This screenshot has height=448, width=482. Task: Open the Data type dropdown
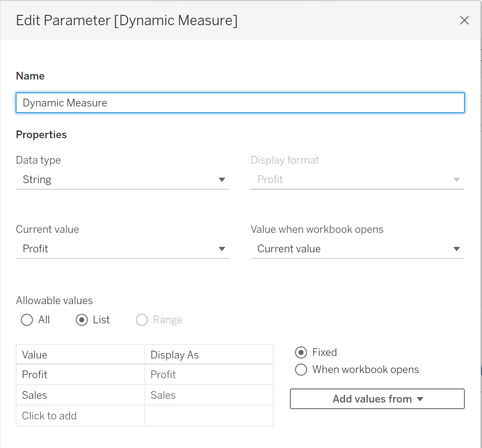123,180
